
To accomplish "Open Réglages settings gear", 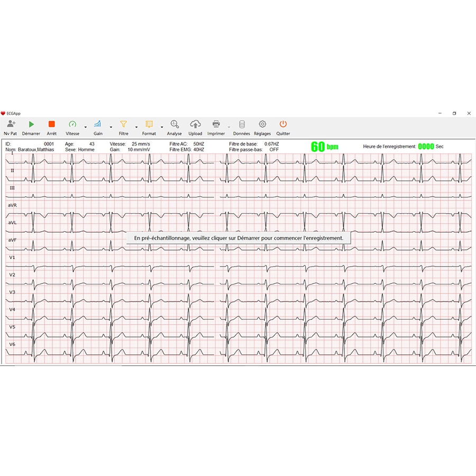I will (262, 124).
